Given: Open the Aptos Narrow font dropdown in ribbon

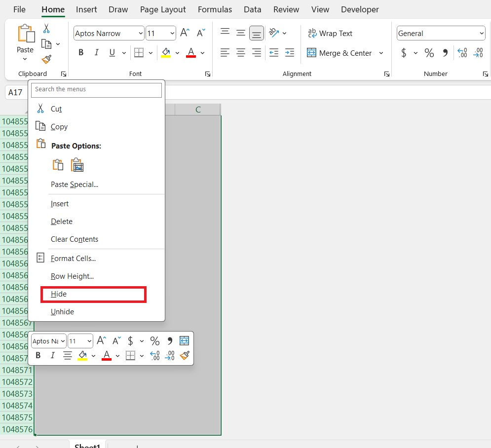Looking at the screenshot, I should tap(141, 33).
